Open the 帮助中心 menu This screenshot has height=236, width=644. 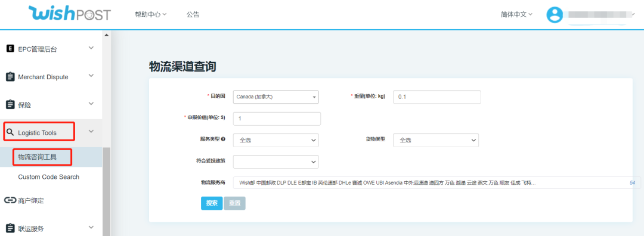click(150, 14)
